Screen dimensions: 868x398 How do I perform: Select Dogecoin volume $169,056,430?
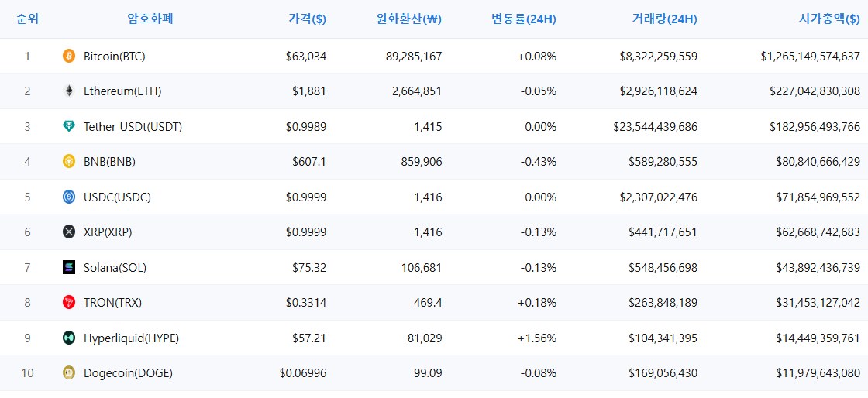click(663, 374)
